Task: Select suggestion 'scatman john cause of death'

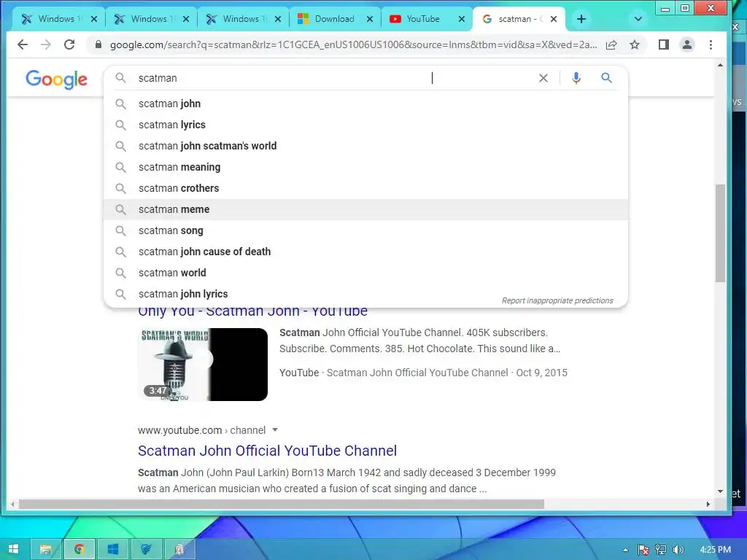Action: pos(365,252)
